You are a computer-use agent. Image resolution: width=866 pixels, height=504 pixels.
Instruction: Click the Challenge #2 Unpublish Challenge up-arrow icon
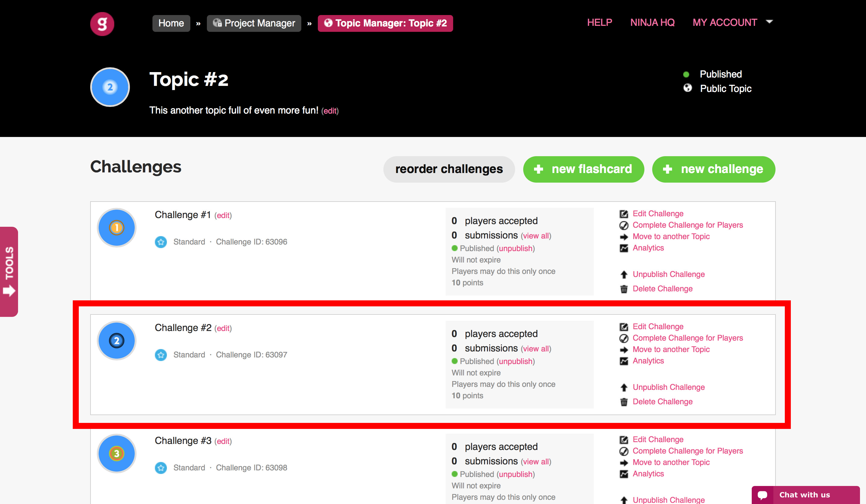pyautogui.click(x=624, y=387)
